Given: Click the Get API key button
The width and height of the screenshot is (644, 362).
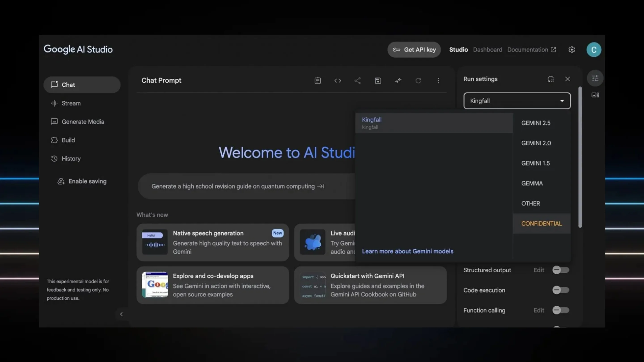Looking at the screenshot, I should pyautogui.click(x=414, y=50).
